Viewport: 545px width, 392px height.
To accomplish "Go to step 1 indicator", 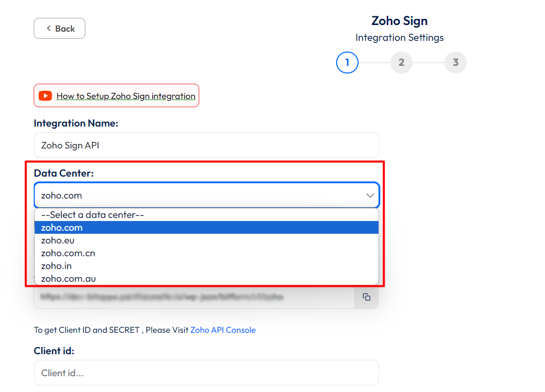I will [x=347, y=63].
